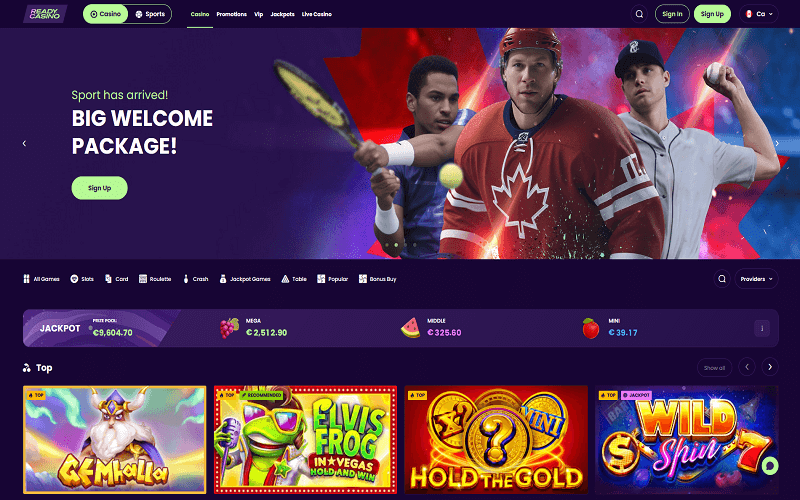
Task: Click the Ready Casino logo
Action: (x=45, y=14)
